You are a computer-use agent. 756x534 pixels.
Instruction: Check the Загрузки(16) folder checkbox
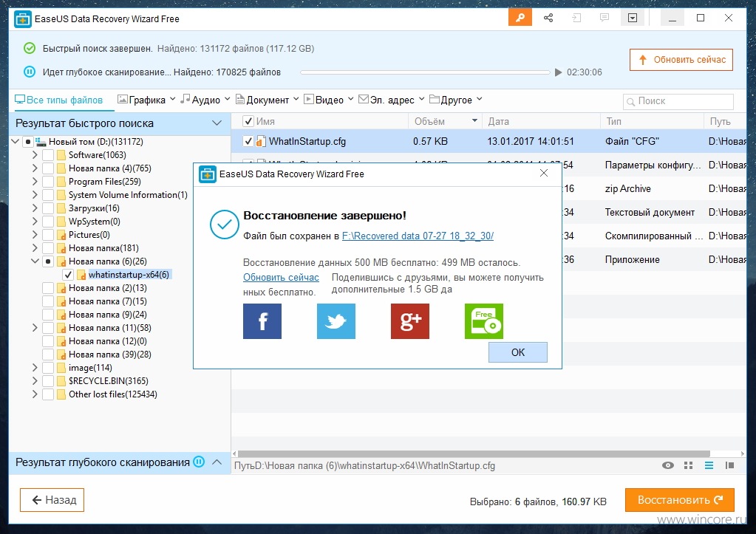click(48, 208)
